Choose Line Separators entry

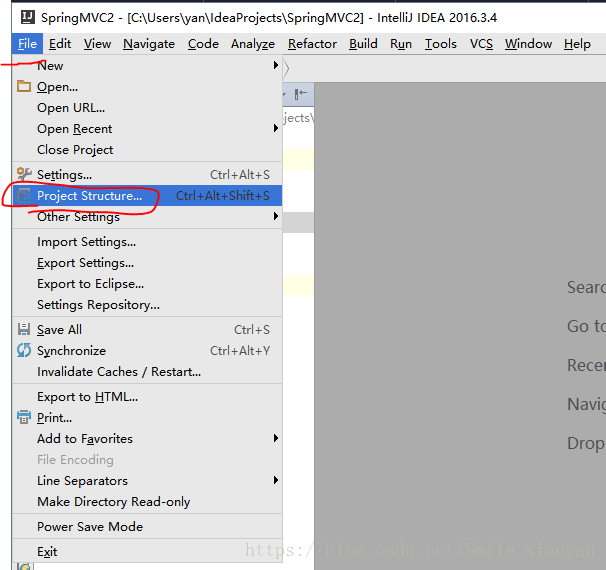coord(147,480)
